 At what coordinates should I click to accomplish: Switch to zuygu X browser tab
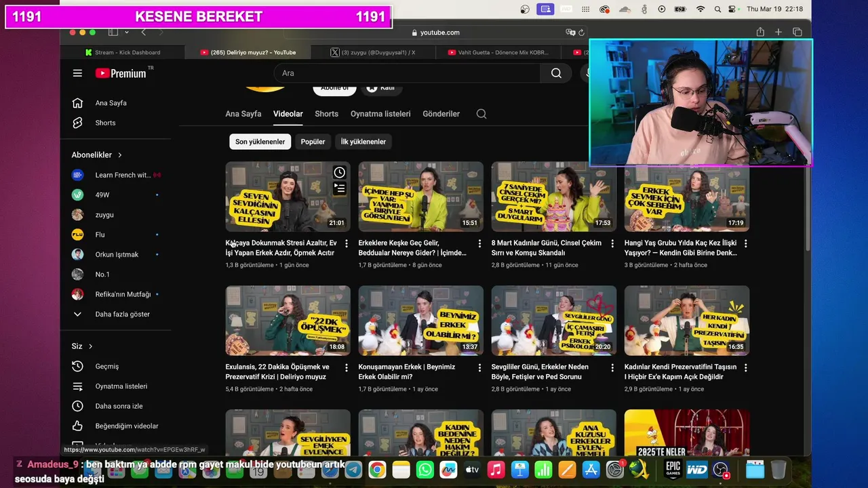click(x=373, y=52)
